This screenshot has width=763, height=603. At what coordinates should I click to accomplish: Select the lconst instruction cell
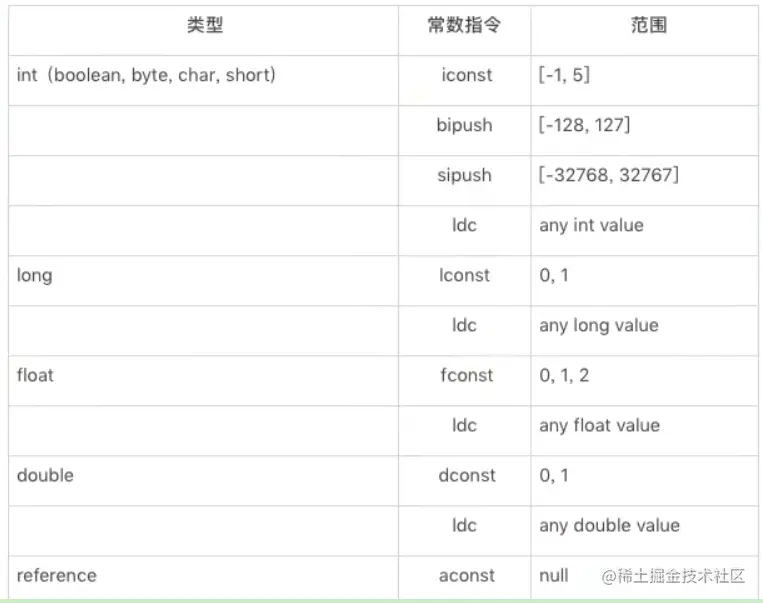click(x=464, y=275)
